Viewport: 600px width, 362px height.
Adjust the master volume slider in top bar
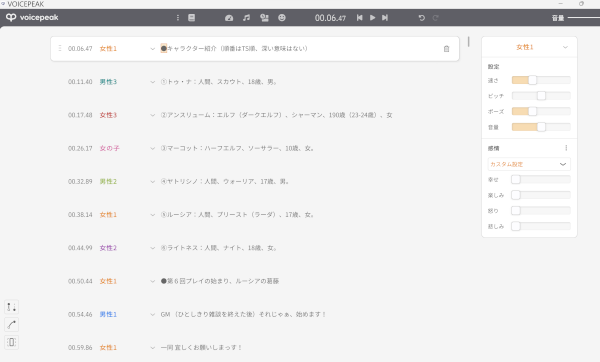click(584, 18)
